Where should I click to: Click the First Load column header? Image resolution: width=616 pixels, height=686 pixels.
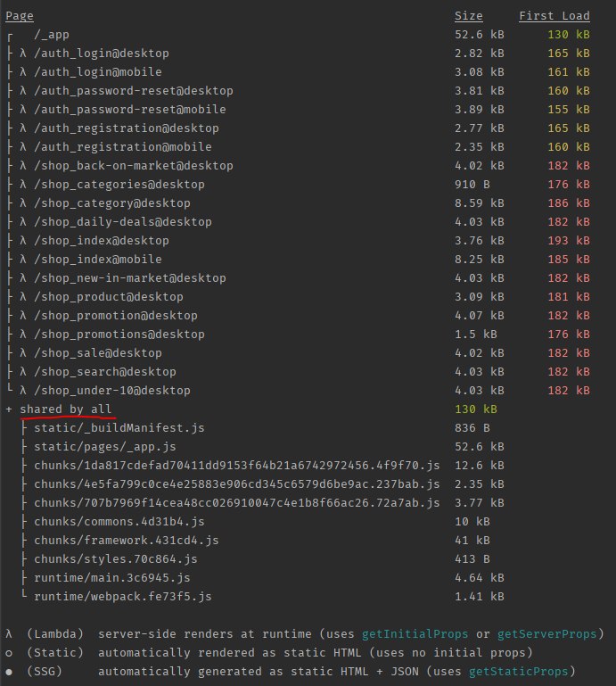point(554,16)
